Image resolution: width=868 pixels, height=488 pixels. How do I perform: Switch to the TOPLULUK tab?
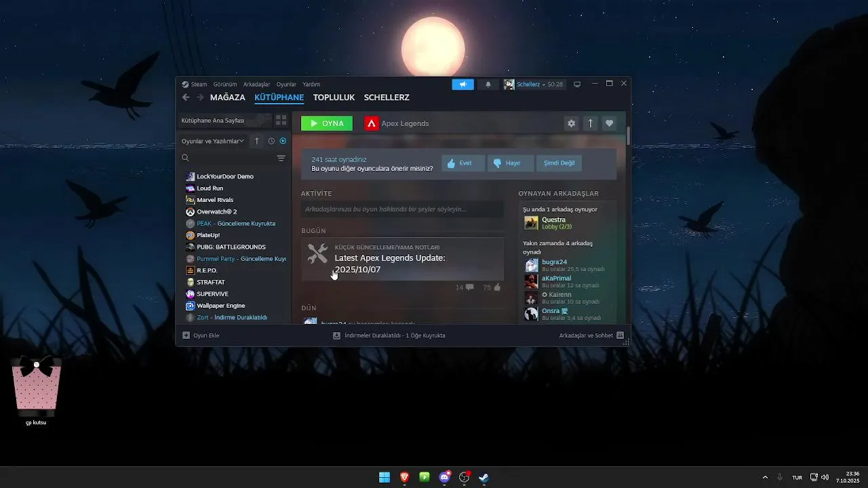tap(334, 98)
